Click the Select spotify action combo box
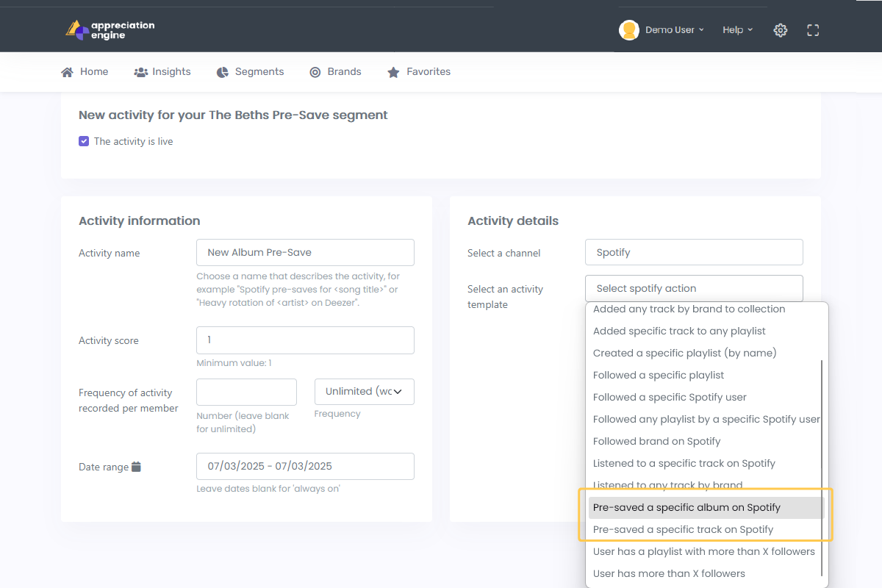882x588 pixels. (x=695, y=288)
